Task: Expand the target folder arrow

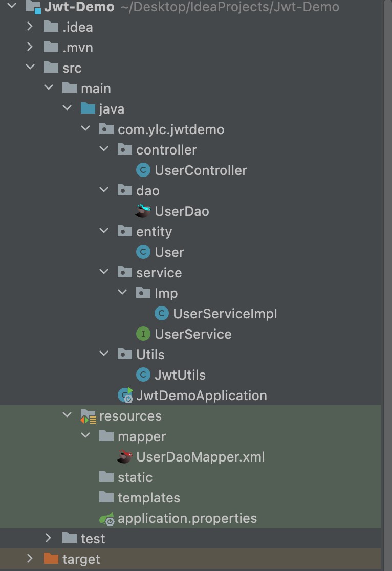Action: pyautogui.click(x=30, y=559)
